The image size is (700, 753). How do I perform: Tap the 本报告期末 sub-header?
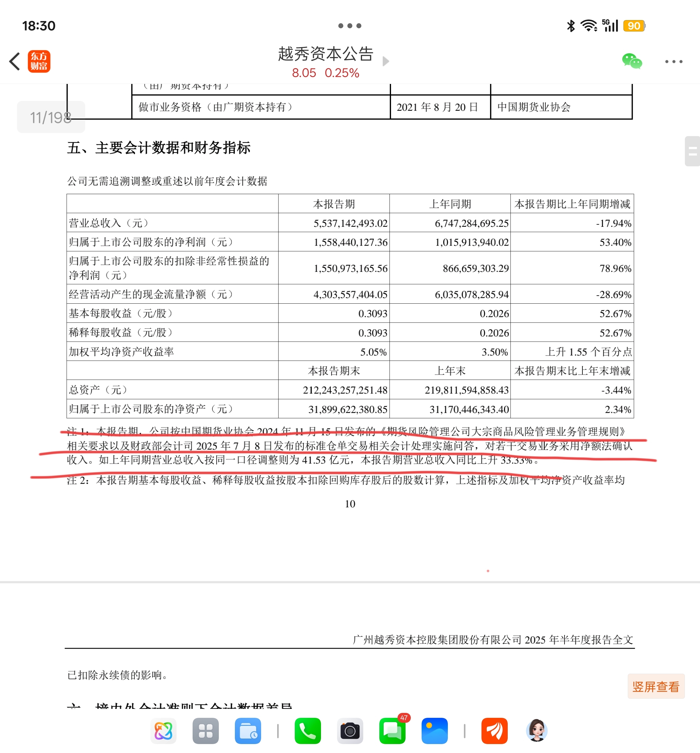334,371
